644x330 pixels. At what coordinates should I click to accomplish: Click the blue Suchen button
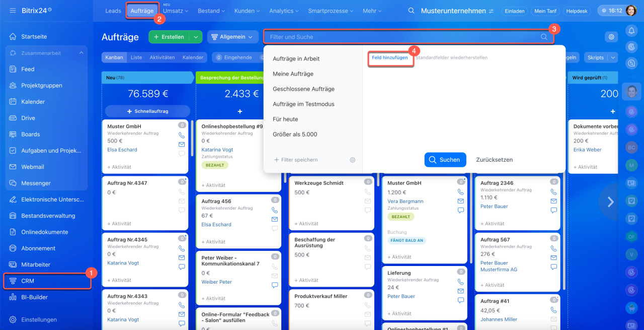point(445,160)
